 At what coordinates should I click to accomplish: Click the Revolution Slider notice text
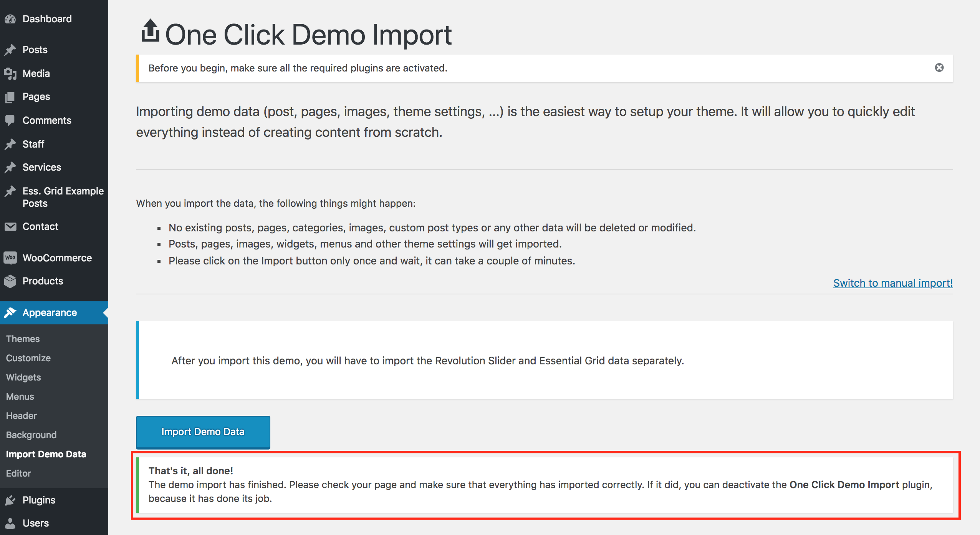427,361
